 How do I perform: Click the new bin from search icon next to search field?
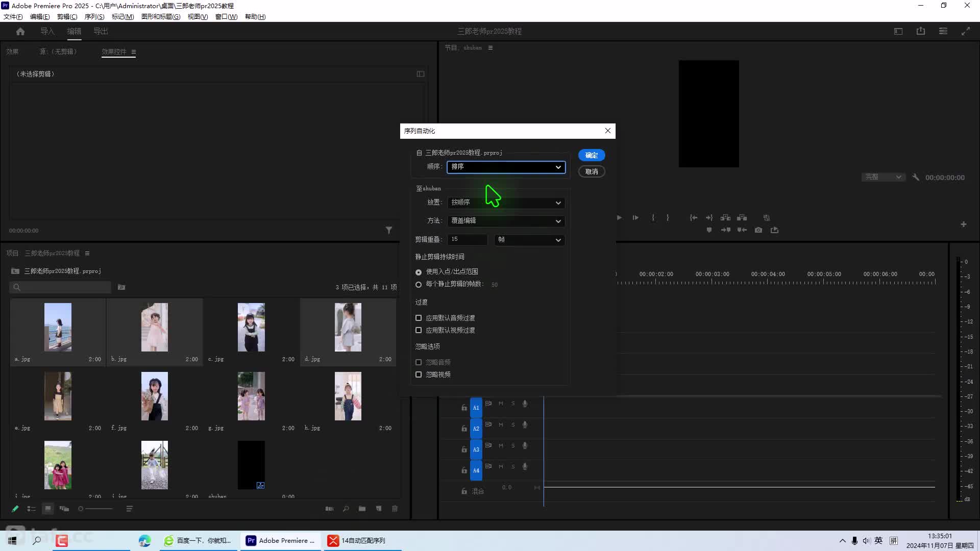[x=121, y=287]
